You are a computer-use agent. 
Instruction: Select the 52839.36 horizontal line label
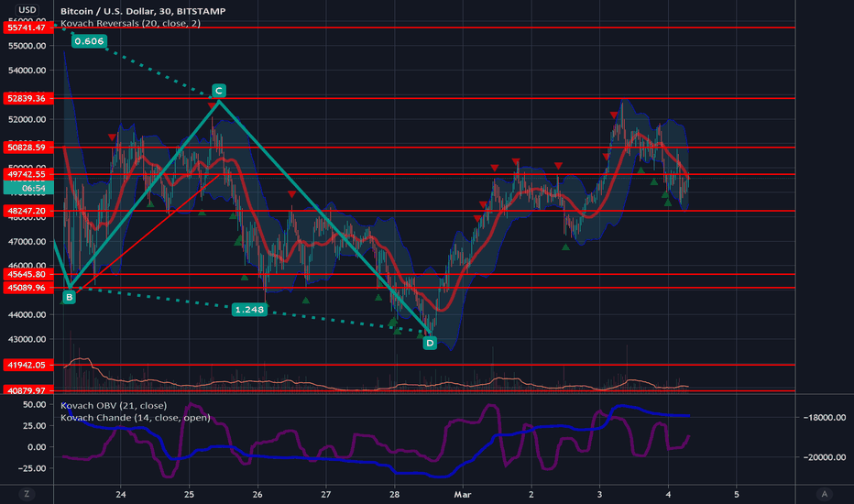pyautogui.click(x=27, y=98)
